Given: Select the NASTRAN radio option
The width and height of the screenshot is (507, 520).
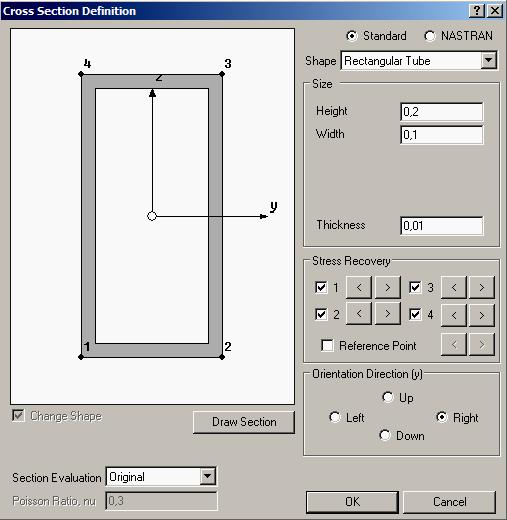Looking at the screenshot, I should tap(430, 36).
